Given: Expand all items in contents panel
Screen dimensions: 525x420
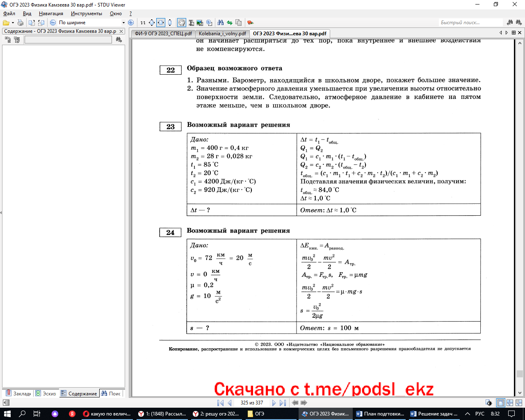Looking at the screenshot, I should (8, 40).
